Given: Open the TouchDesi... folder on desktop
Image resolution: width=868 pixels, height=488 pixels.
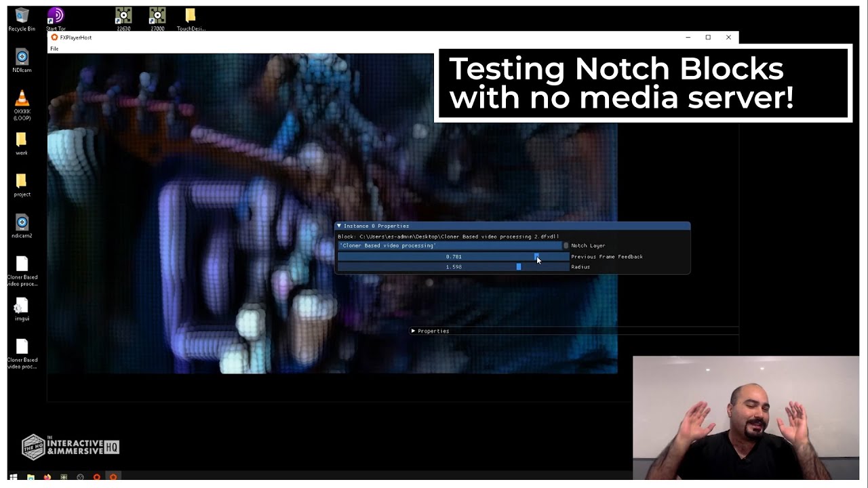Looking at the screenshot, I should (191, 20).
